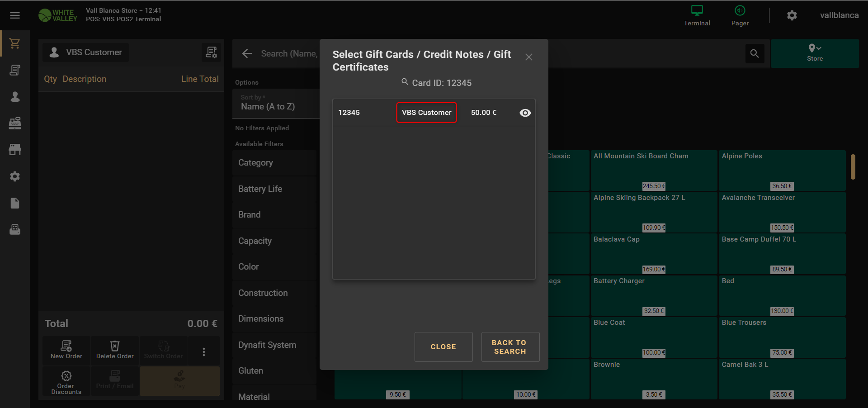Open the Terminal status icon
This screenshot has width=868, height=408.
click(697, 15)
